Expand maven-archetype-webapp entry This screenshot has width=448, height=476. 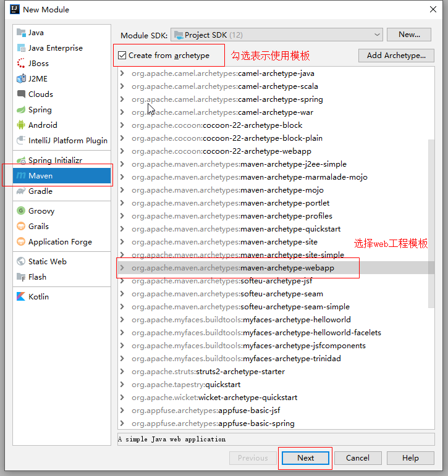122,268
